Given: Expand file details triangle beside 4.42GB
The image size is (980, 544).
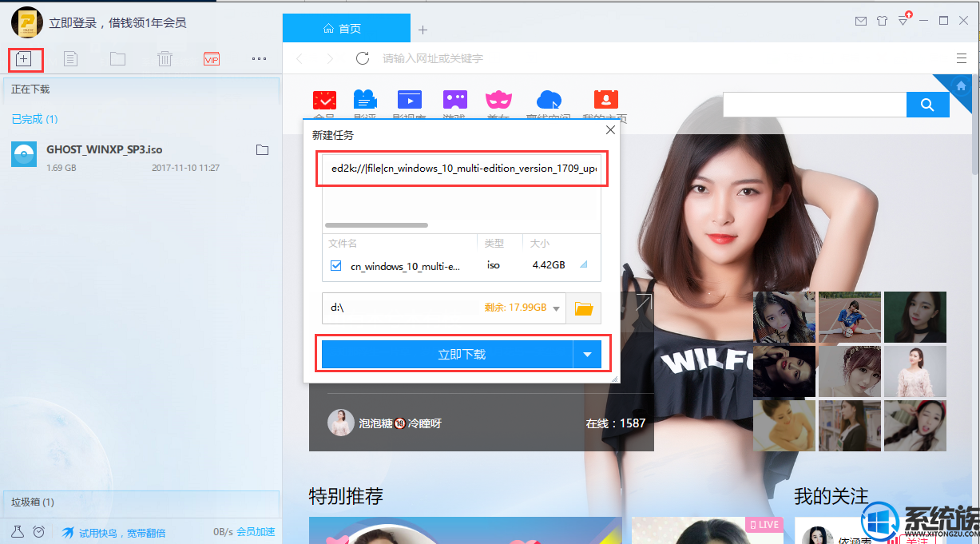Looking at the screenshot, I should pyautogui.click(x=583, y=265).
